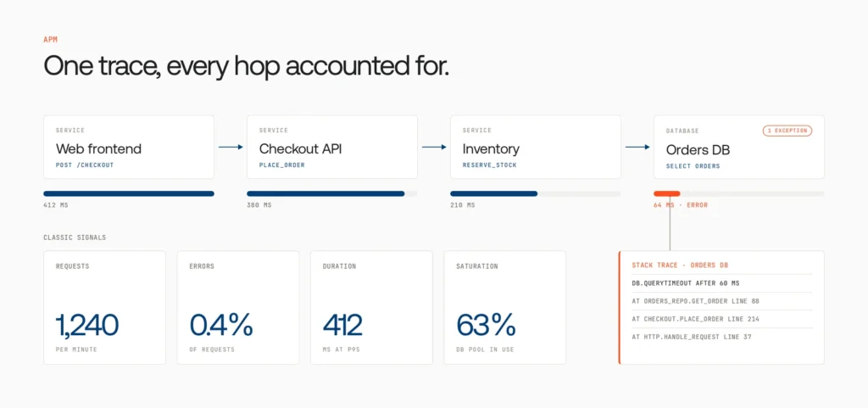The height and width of the screenshot is (408, 868).
Task: Click the arrow between Checkout API and Inventory
Action: tap(434, 147)
